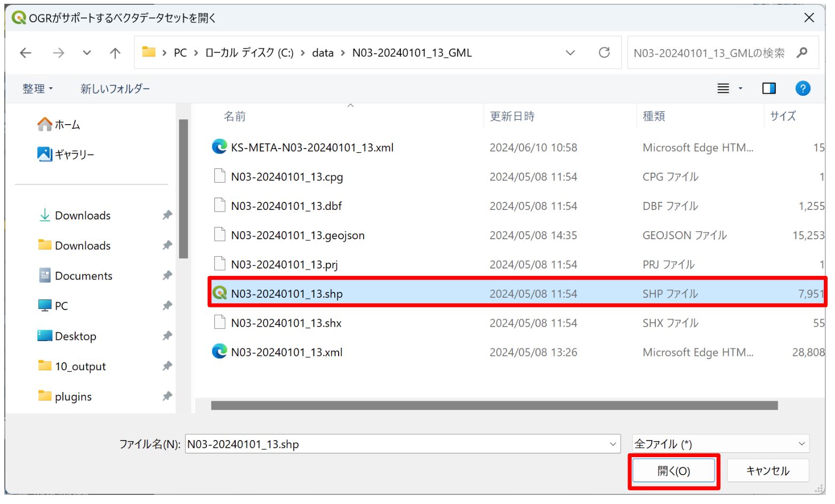The image size is (835, 504).
Task: Click the 開く(O) button
Action: (x=673, y=471)
